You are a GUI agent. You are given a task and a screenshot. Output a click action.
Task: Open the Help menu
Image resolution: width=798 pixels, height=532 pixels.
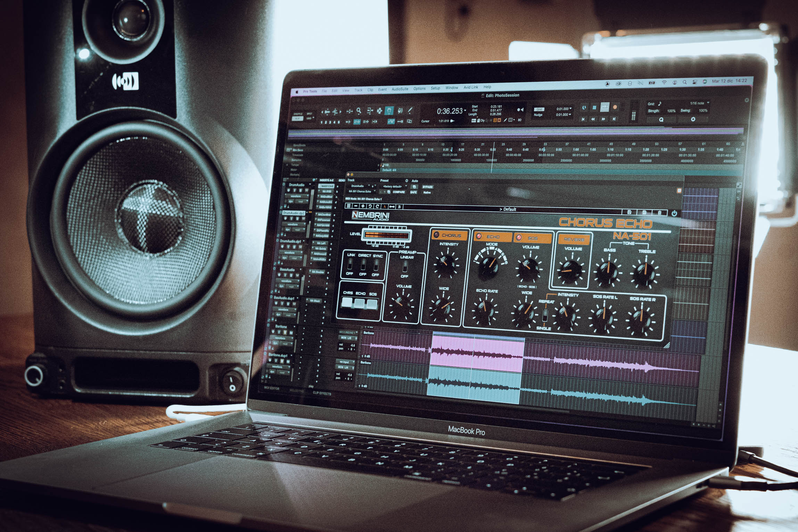(487, 87)
